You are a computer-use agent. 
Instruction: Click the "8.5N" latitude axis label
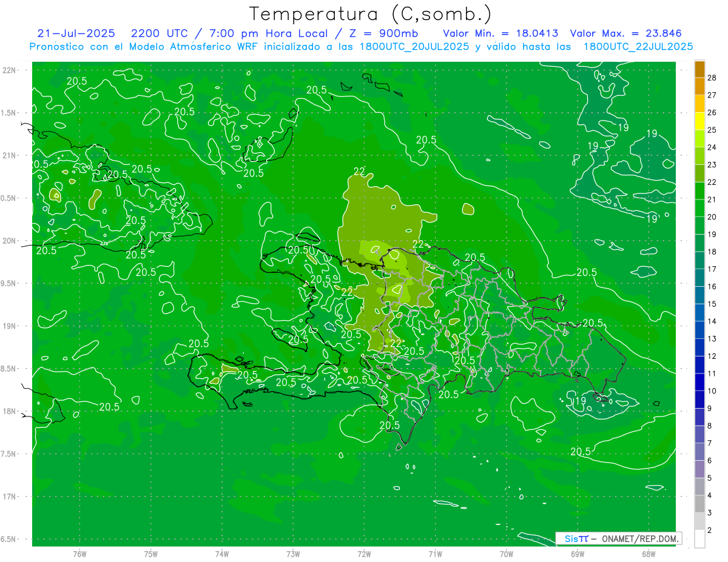click(9, 369)
